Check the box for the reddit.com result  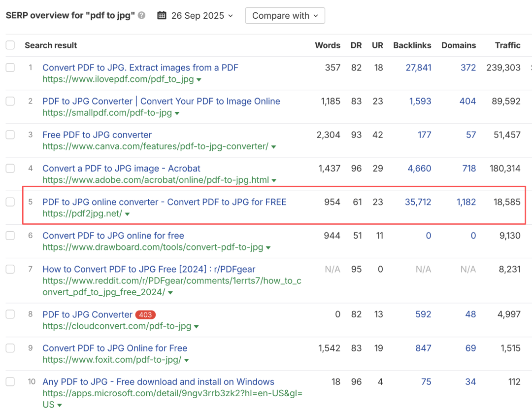tap(10, 269)
